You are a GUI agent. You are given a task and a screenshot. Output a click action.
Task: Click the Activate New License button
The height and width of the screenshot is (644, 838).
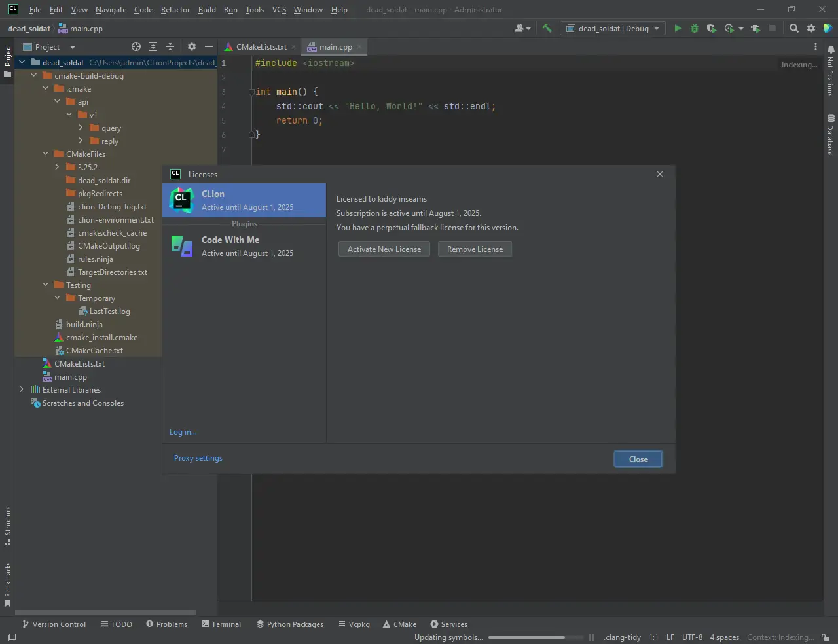pos(384,249)
